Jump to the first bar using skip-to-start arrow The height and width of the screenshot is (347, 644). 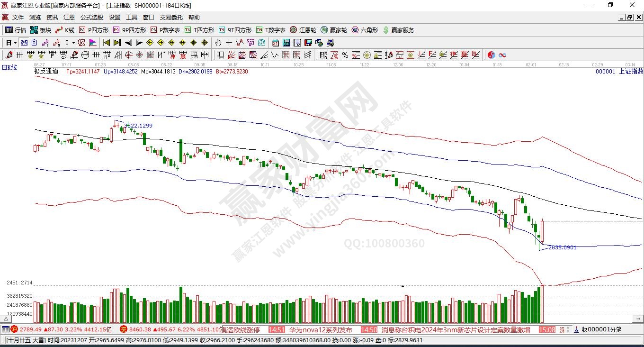pyautogui.click(x=107, y=43)
